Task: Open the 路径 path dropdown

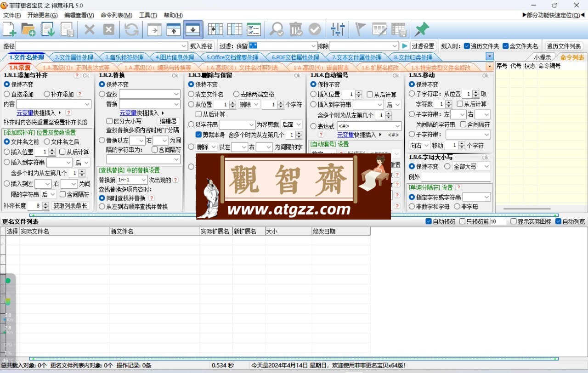Action: point(184,46)
